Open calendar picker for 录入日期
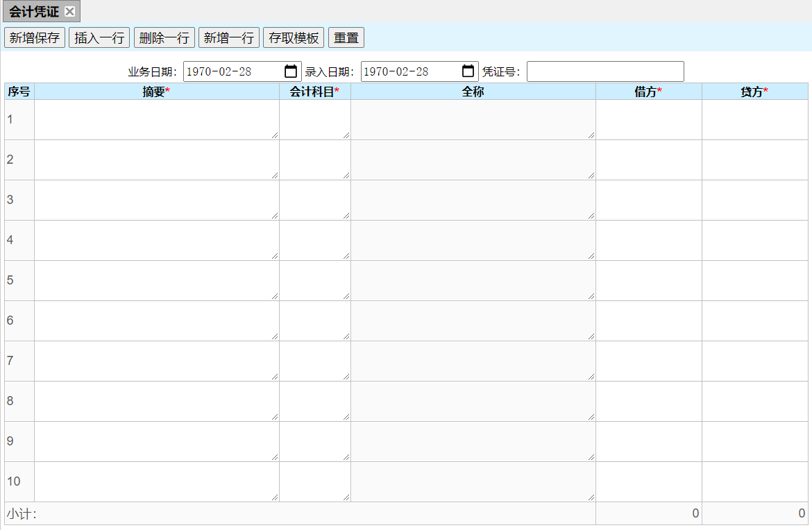This screenshot has width=812, height=530. point(468,71)
